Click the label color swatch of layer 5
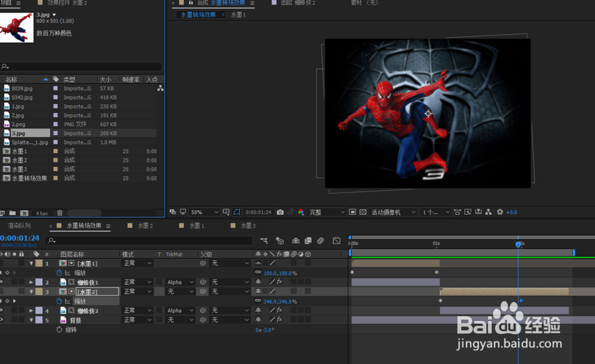This screenshot has height=364, width=595. (x=39, y=320)
